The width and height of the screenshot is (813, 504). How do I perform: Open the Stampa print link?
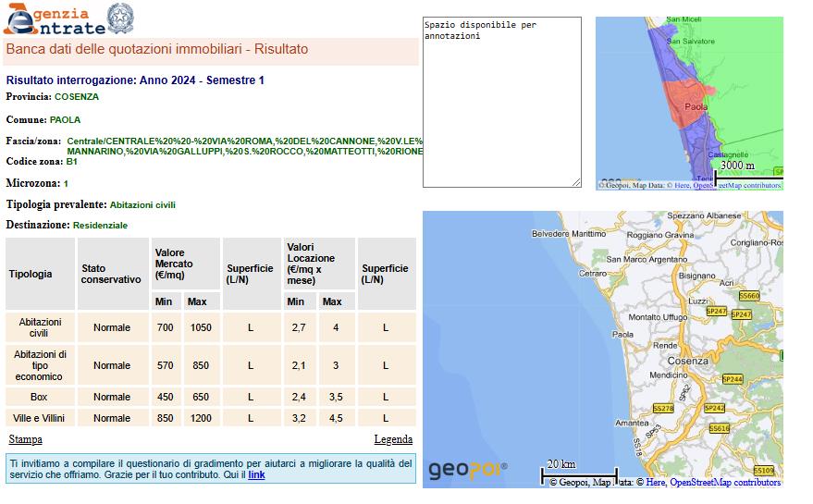(x=25, y=439)
